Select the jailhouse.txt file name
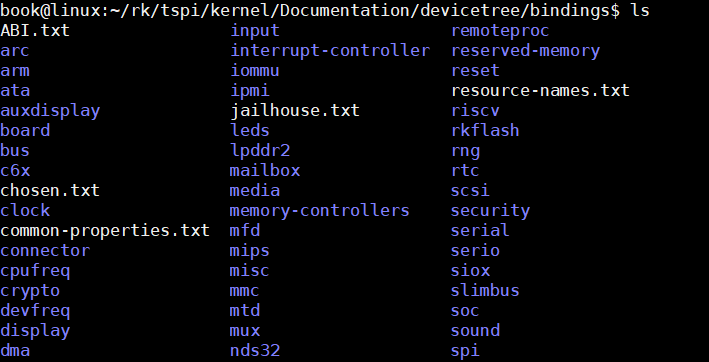Viewport: 709px width, 362px height. coord(295,110)
